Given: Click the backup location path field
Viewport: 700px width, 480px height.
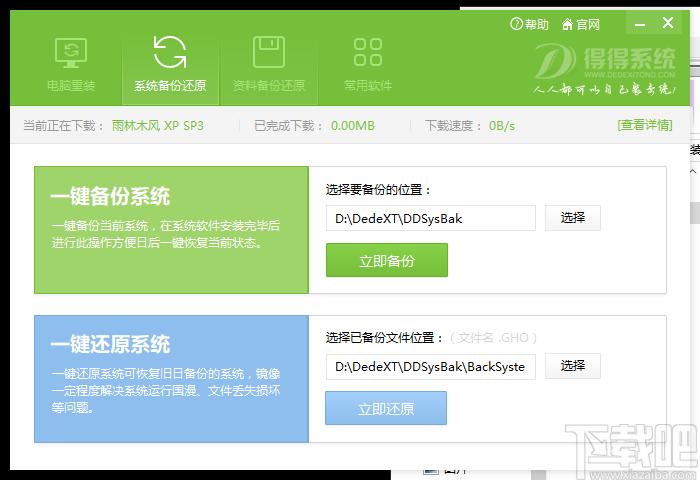Looking at the screenshot, I should point(431,218).
